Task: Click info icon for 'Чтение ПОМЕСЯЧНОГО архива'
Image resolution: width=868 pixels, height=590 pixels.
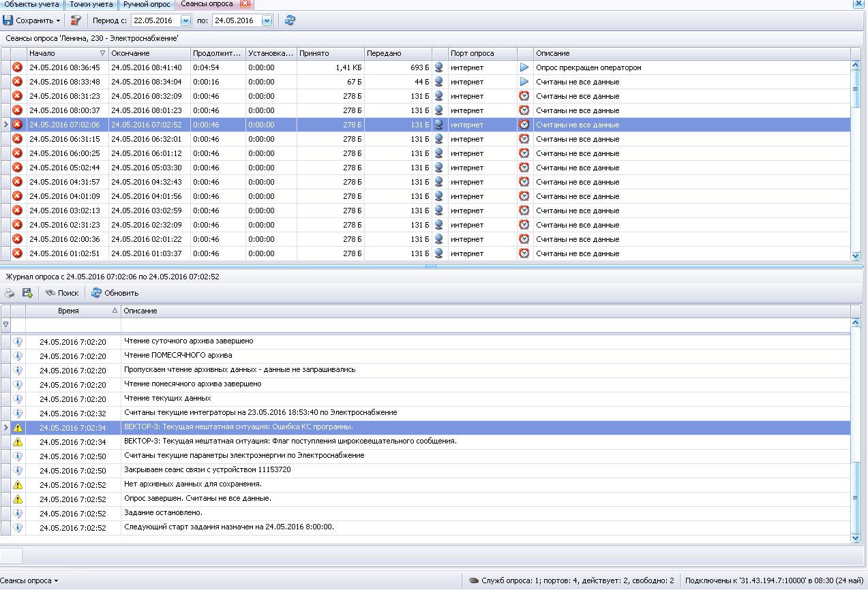Action: [x=18, y=356]
